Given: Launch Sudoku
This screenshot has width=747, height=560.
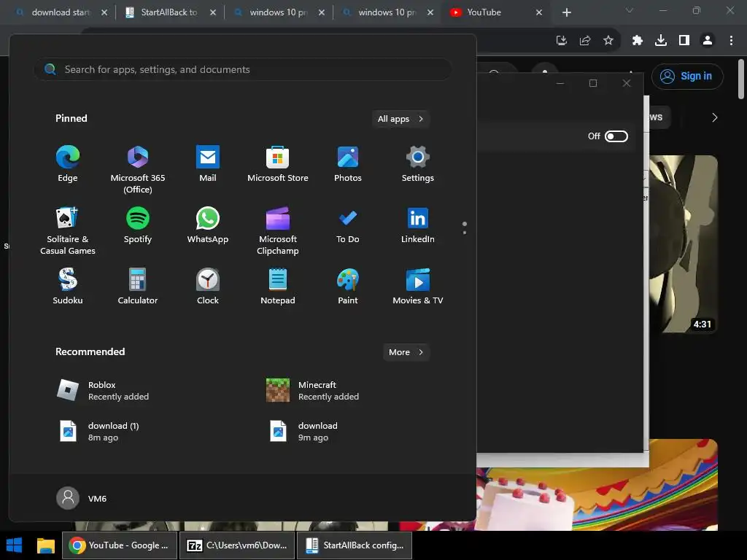Looking at the screenshot, I should [x=68, y=287].
